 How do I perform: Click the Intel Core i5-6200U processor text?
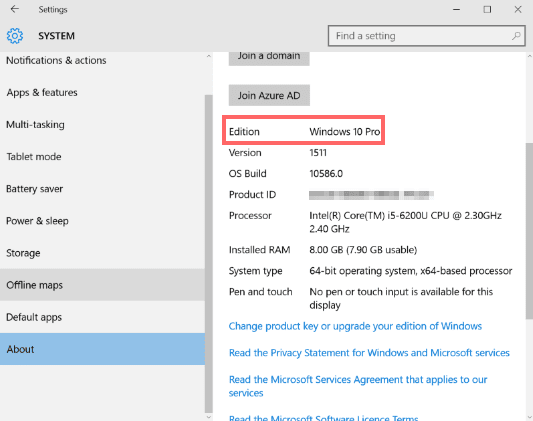(405, 222)
